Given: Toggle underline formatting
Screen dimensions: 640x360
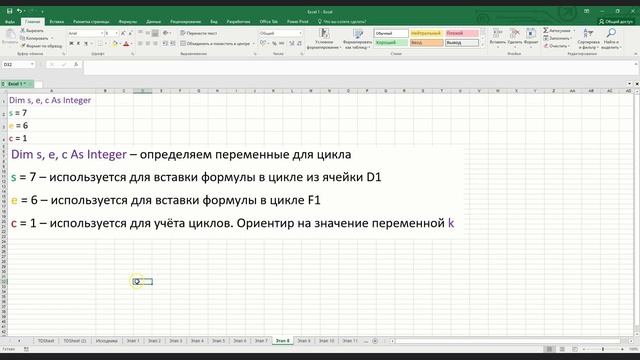Looking at the screenshot, I should coord(86,43).
